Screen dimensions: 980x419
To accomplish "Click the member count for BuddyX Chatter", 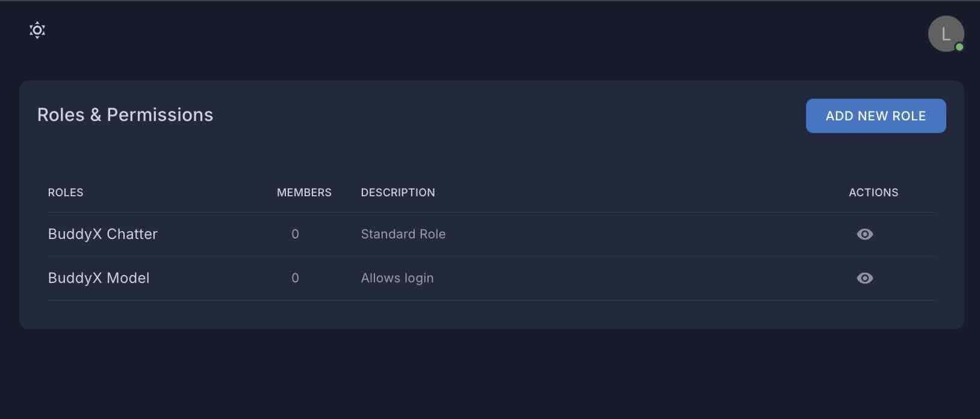I will pos(295,234).
